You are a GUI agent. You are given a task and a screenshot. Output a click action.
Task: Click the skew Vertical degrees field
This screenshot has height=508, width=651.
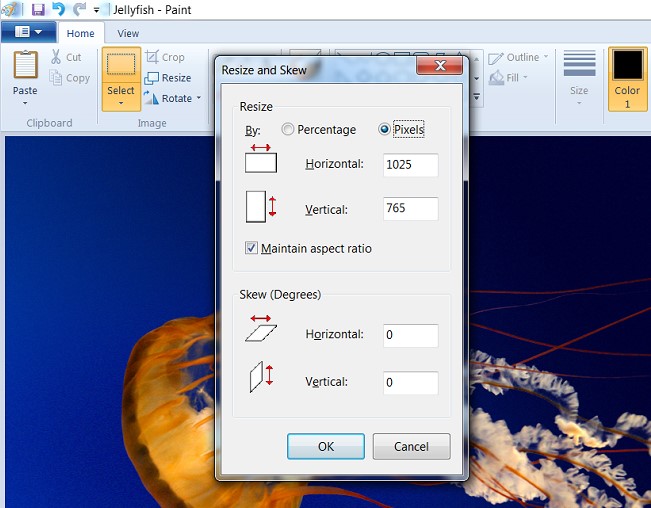point(410,383)
